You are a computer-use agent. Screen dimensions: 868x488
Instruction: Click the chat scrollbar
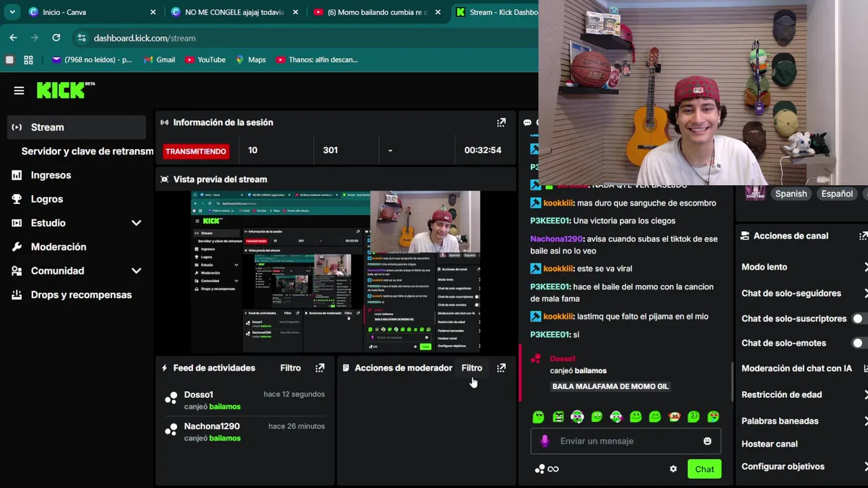[732, 381]
